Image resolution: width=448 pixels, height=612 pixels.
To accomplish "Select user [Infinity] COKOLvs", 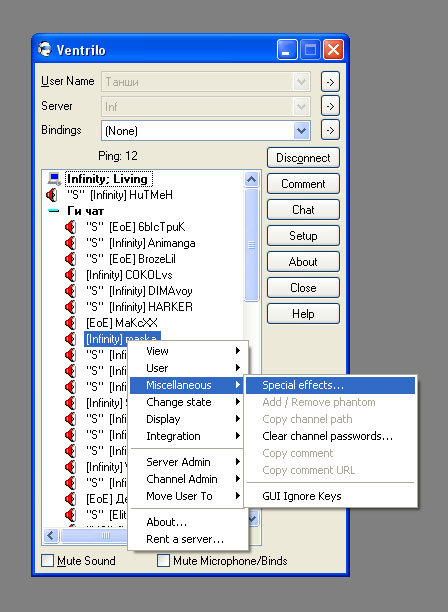I will (129, 275).
